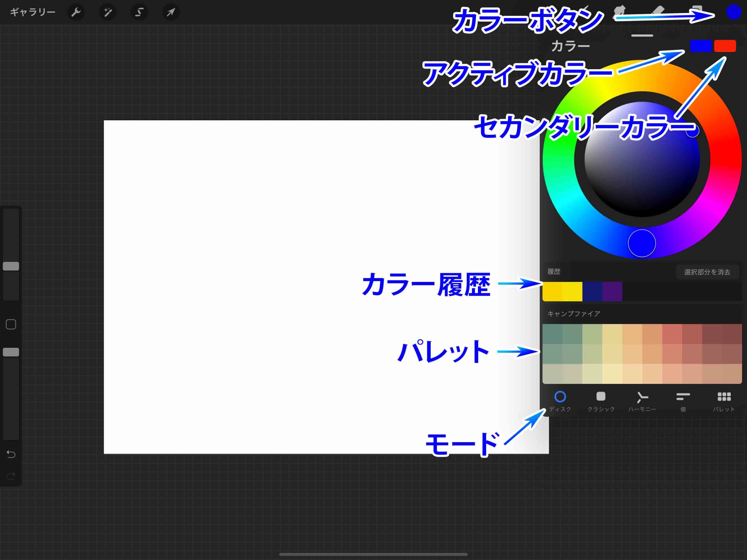Switch to the クラシック color mode
747x560 pixels.
pyautogui.click(x=601, y=401)
